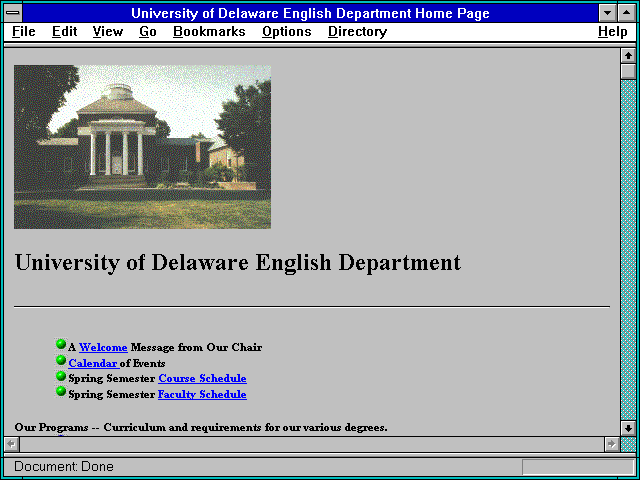Open the Bookmarks menu
This screenshot has height=480, width=640.
click(x=209, y=32)
